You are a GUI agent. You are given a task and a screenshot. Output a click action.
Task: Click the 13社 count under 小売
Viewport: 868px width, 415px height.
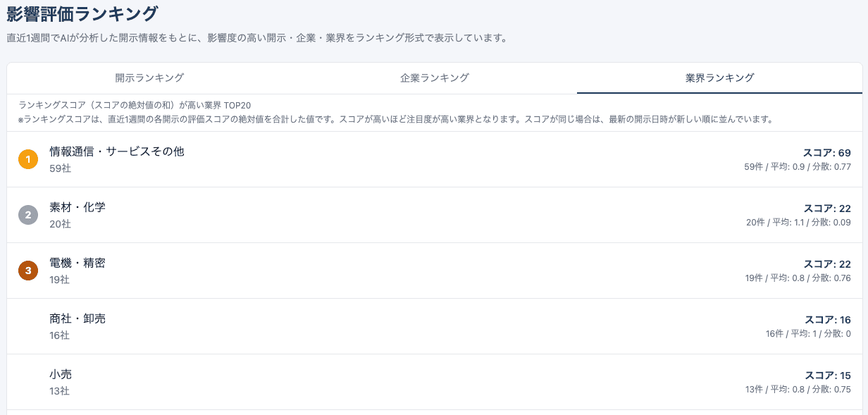tap(58, 392)
